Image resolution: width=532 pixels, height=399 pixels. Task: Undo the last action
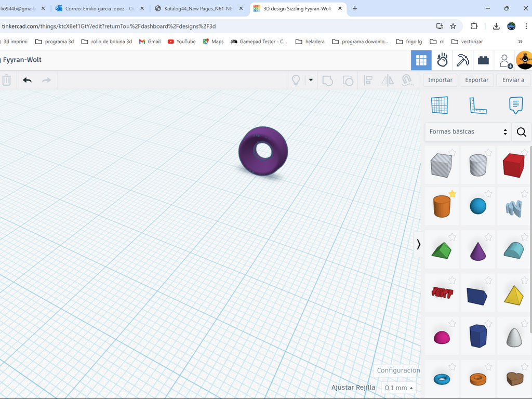(27, 81)
